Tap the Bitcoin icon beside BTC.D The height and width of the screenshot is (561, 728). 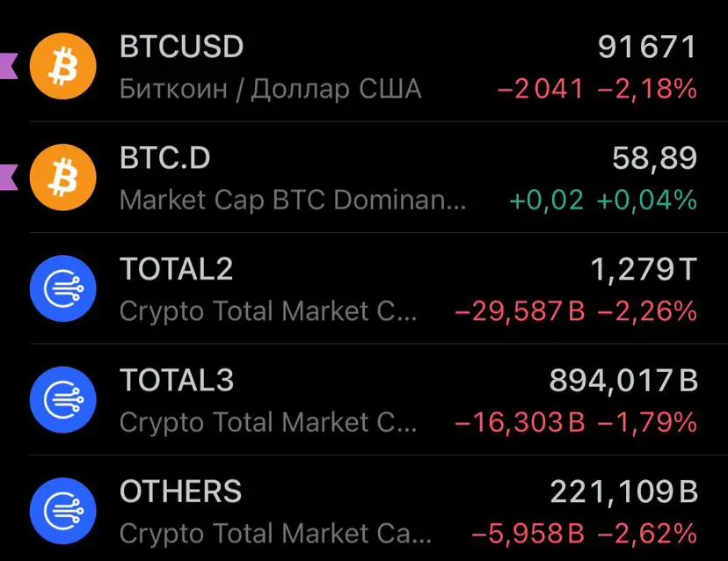62,178
